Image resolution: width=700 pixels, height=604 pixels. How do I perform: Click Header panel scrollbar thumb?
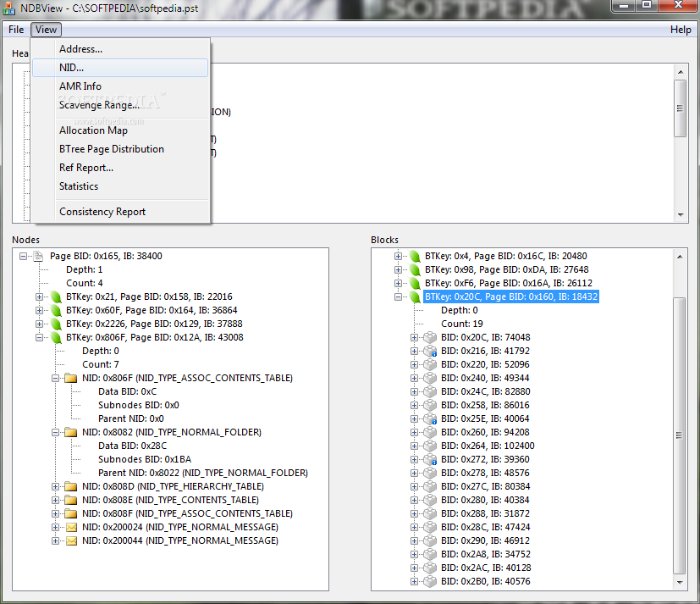pyautogui.click(x=680, y=108)
